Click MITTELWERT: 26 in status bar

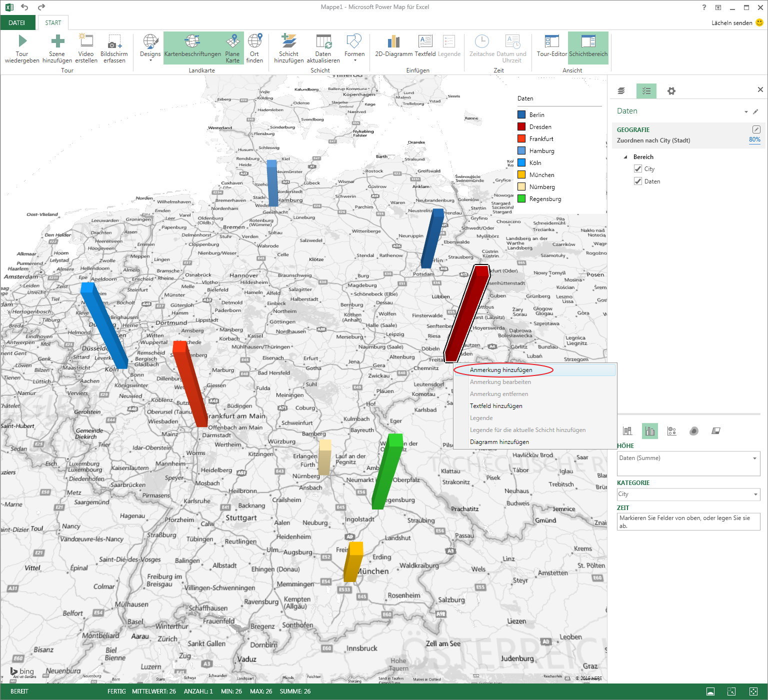(154, 691)
